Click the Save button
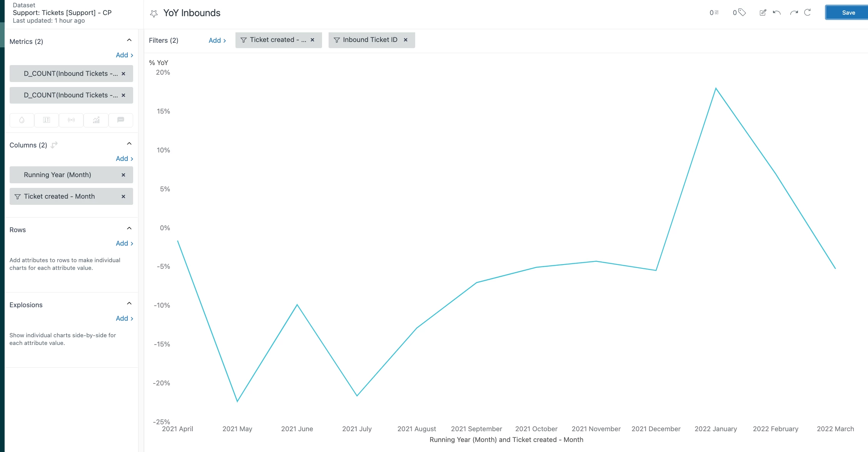This screenshot has height=452, width=868. tap(848, 13)
